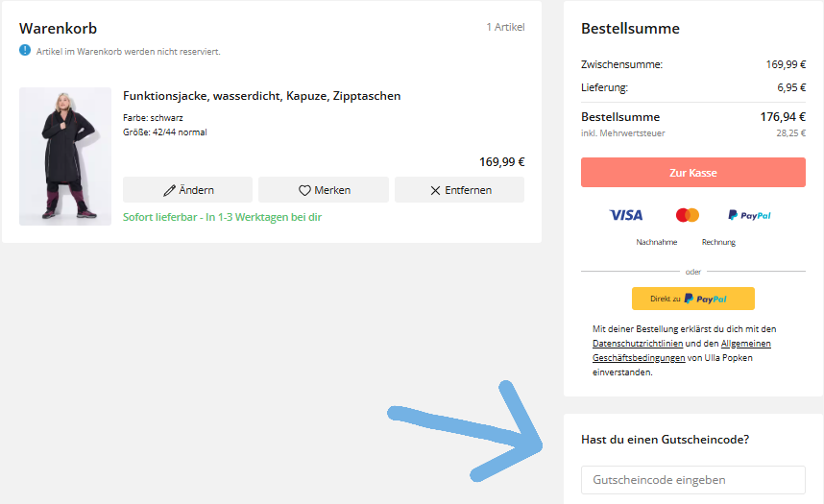
Task: Click the Entfernen button label
Action: click(468, 190)
